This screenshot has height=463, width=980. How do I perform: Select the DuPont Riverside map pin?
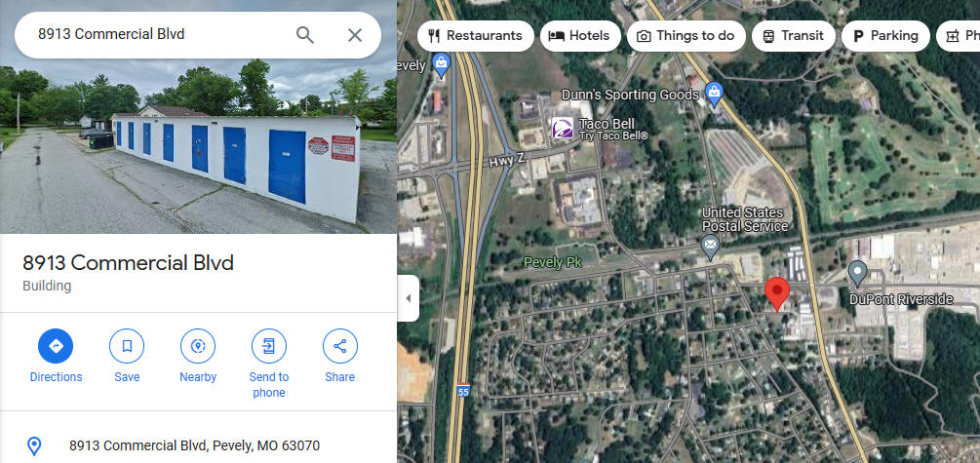857,274
